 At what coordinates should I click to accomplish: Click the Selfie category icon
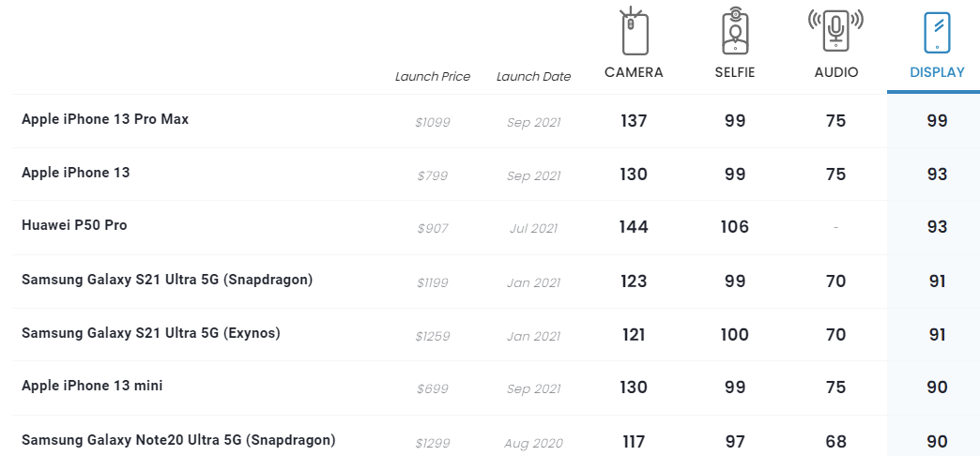click(735, 31)
